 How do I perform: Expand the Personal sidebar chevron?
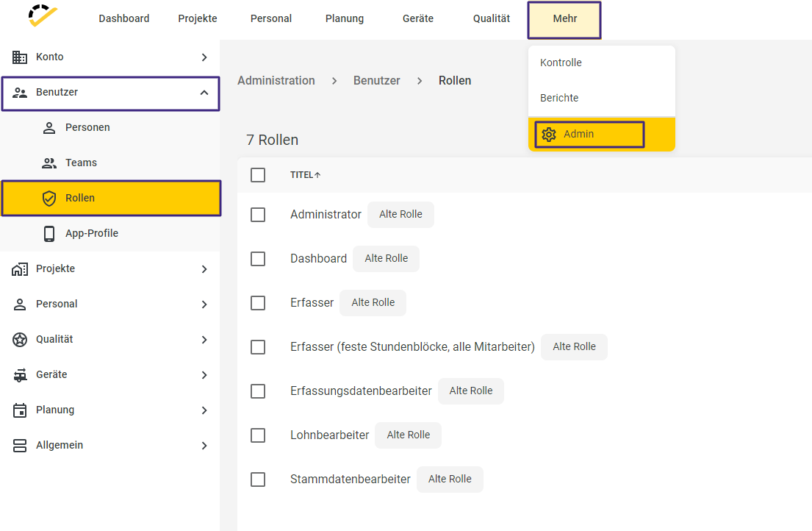click(204, 304)
